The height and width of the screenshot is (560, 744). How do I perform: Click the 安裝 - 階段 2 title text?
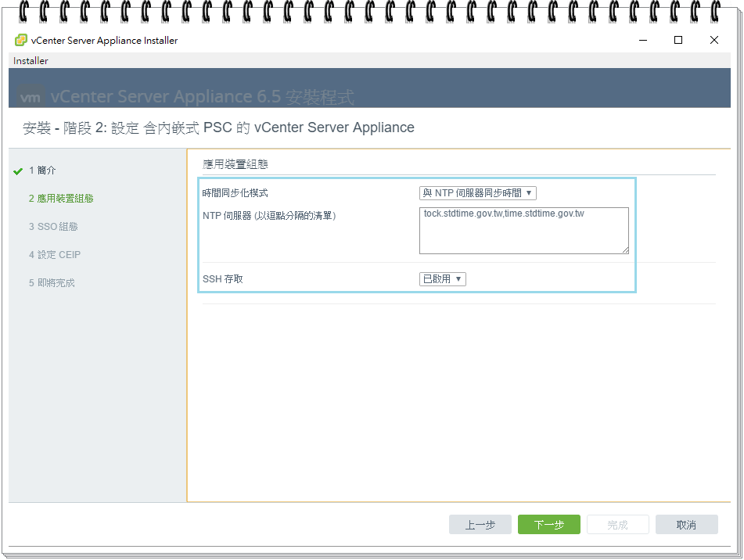pyautogui.click(x=218, y=127)
